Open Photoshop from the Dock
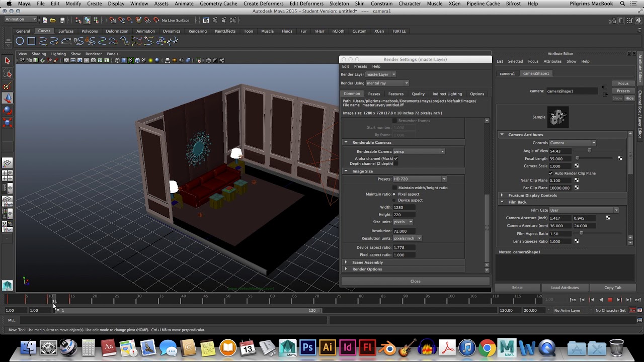Viewport: 644px width, 362px height. [x=307, y=347]
